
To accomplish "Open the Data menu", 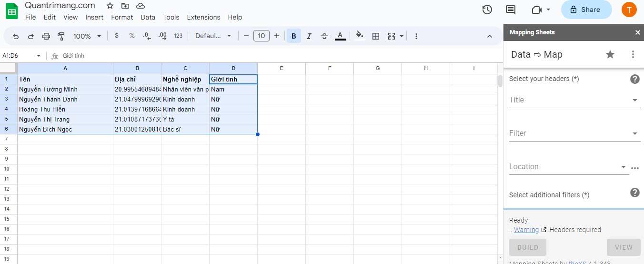I will (148, 17).
